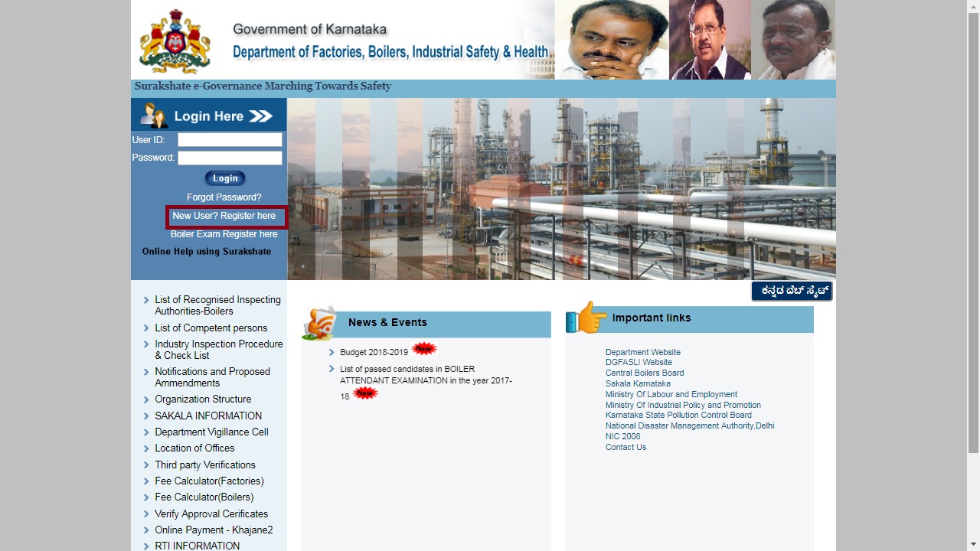Switch to the Kannada website version
Screen dimensions: 980x551
pos(792,291)
